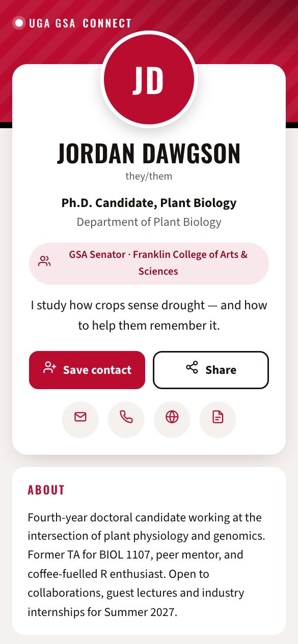
Task: Select the Share button
Action: pos(211,370)
